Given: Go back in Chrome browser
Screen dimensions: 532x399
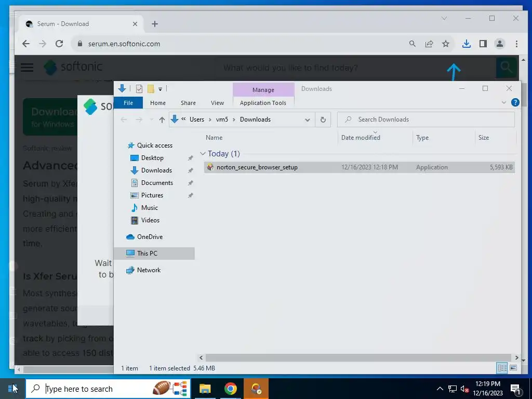Looking at the screenshot, I should click(x=26, y=44).
